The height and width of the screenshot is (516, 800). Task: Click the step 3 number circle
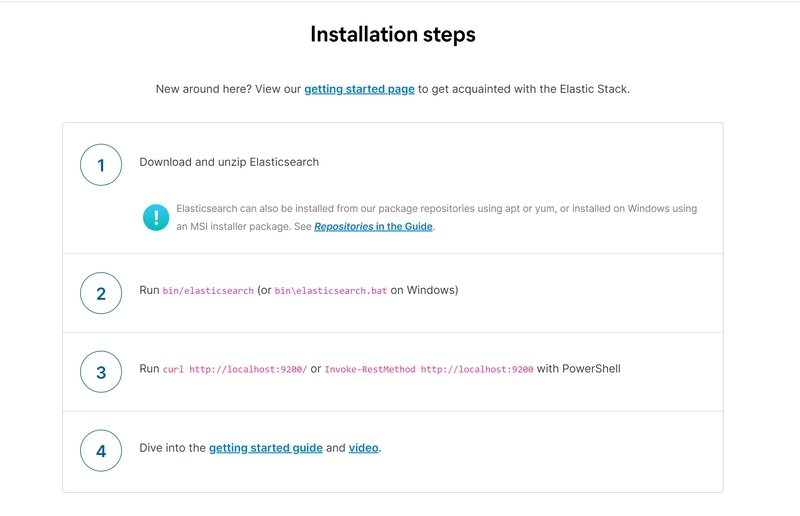(x=101, y=372)
